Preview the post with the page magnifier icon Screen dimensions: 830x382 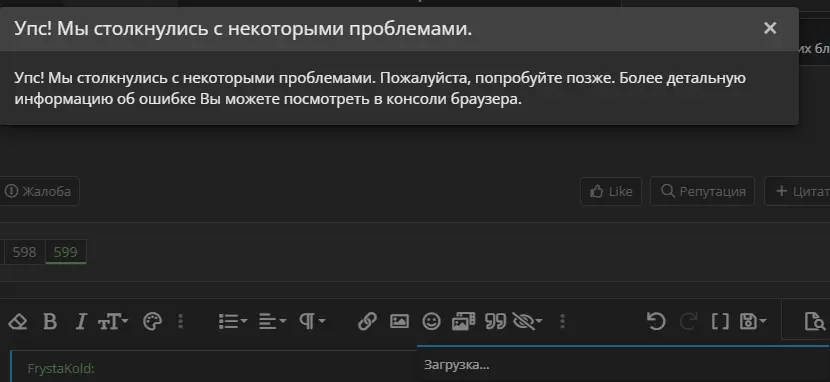point(814,321)
